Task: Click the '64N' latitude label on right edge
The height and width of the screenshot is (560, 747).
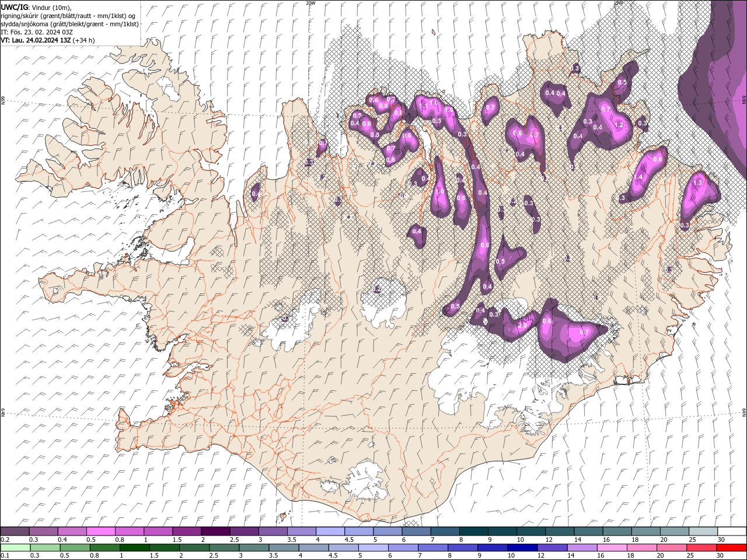Action: [744, 412]
